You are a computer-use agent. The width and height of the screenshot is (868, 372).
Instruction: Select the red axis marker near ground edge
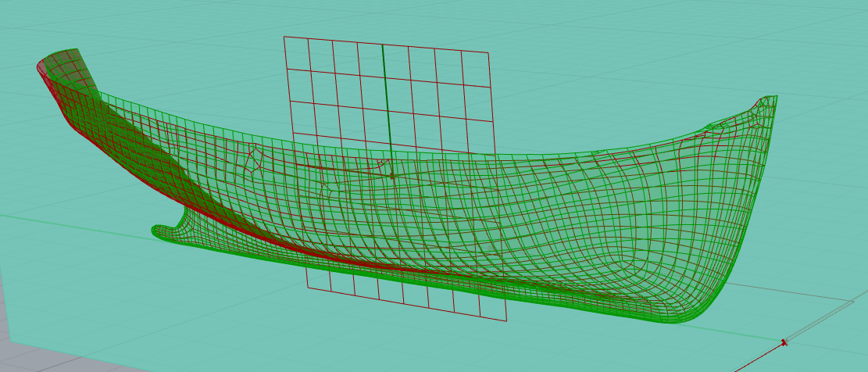(x=784, y=342)
